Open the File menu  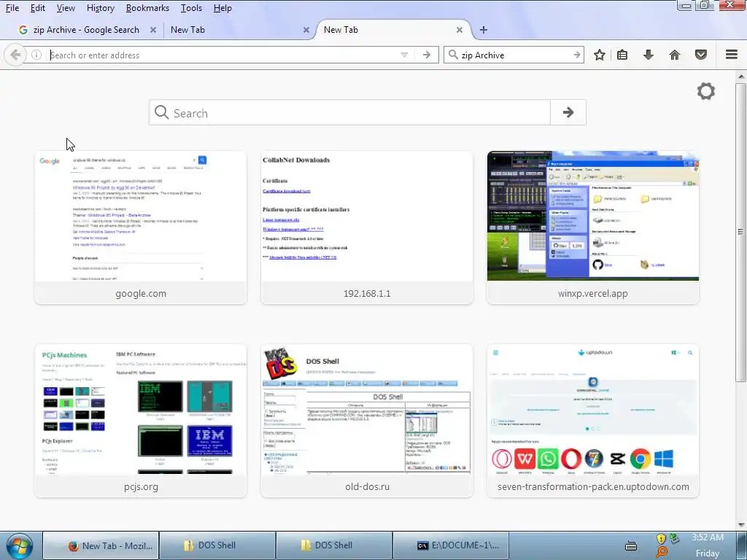point(12,8)
